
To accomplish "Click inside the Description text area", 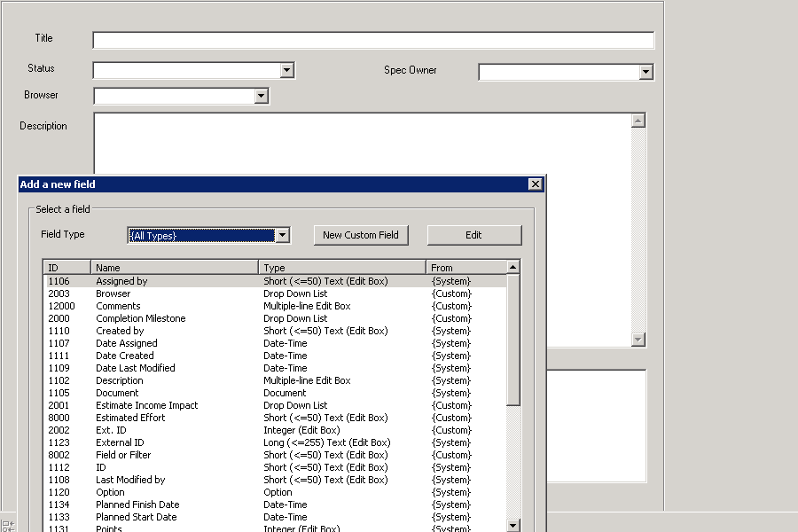I will (355, 142).
